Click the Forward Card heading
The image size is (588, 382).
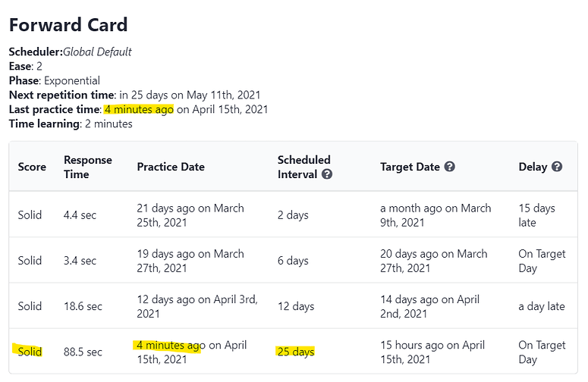click(x=68, y=25)
